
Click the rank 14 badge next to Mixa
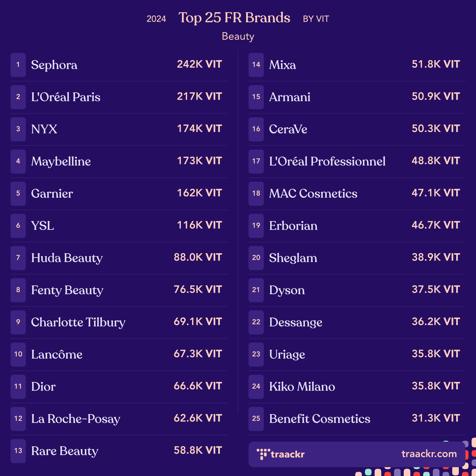(256, 65)
